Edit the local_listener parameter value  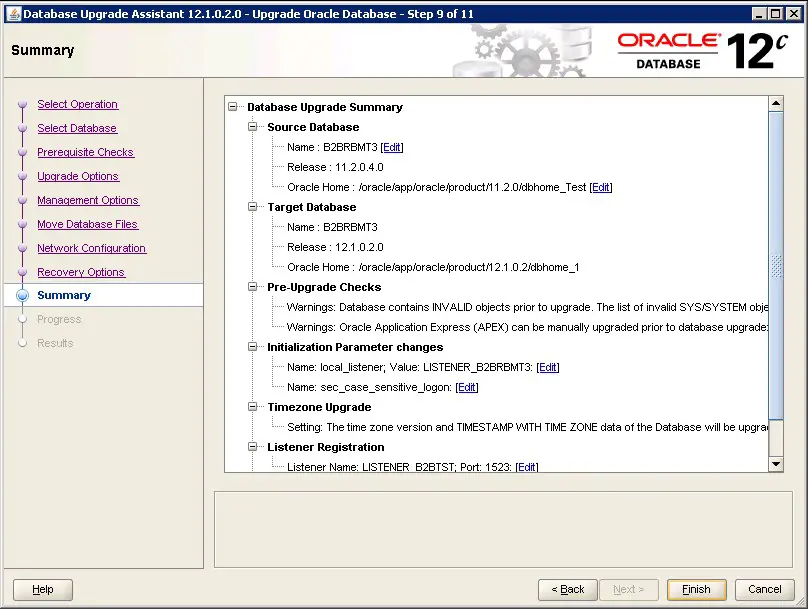(x=548, y=367)
